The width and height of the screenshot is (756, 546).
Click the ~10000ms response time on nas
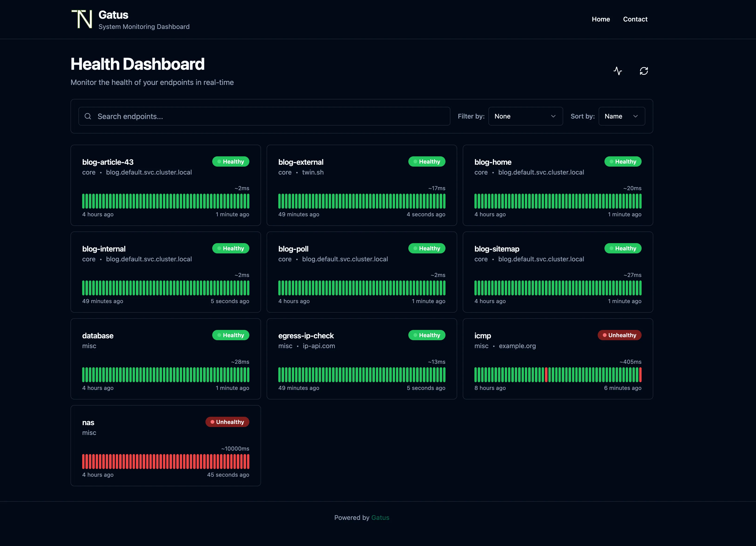235,449
